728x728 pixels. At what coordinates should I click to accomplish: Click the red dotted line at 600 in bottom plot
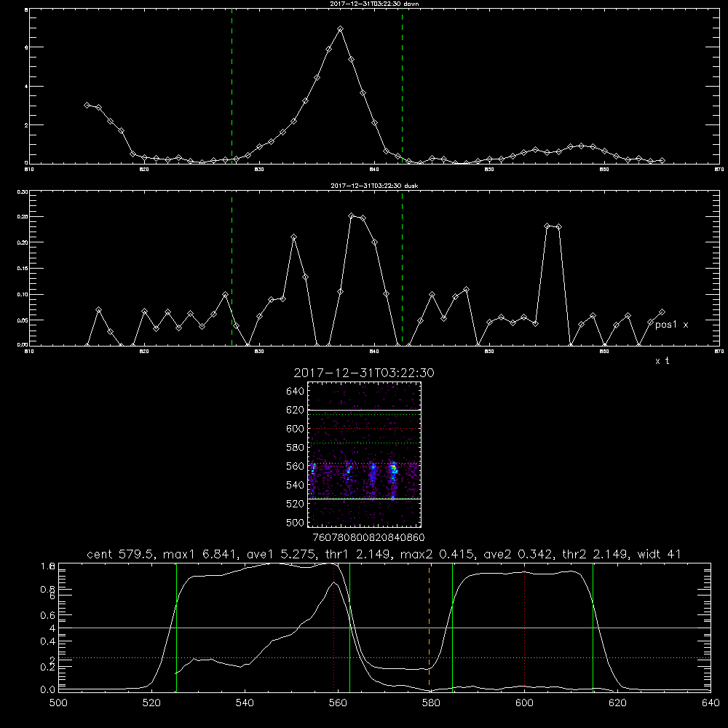[x=525, y=627]
